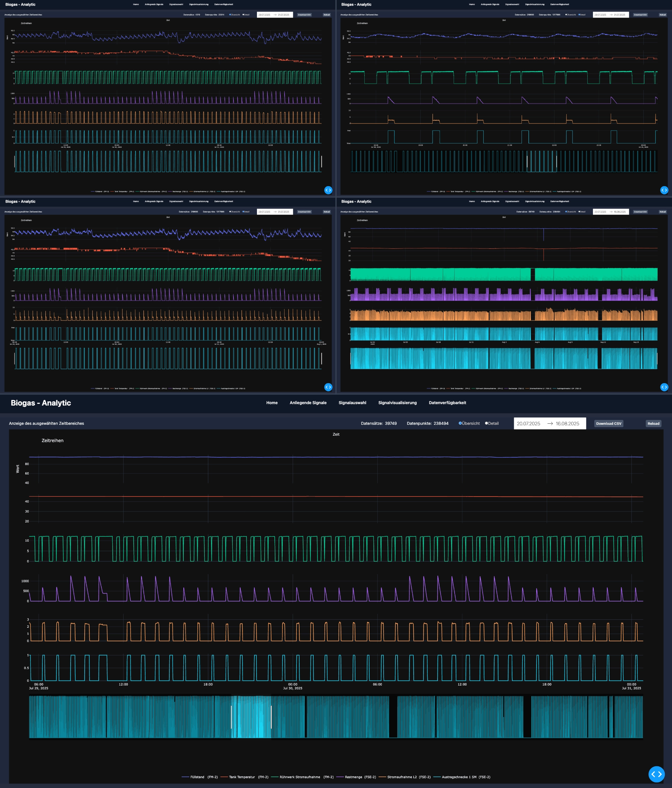This screenshot has width=672, height=788.
Task: Open Signalvisualisierung in the large navigation bar
Action: tap(397, 403)
